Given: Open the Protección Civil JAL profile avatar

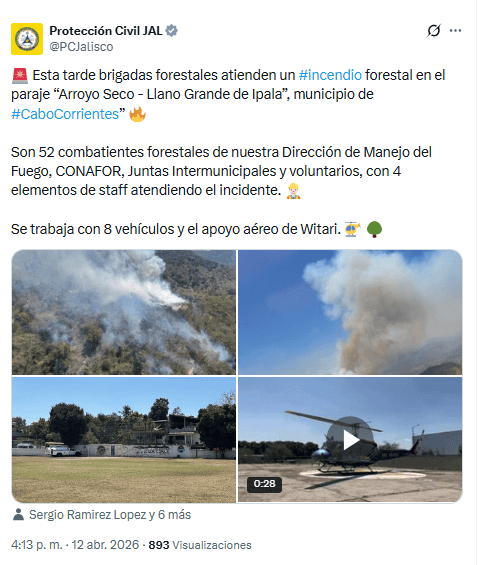Looking at the screenshot, I should pyautogui.click(x=27, y=39).
